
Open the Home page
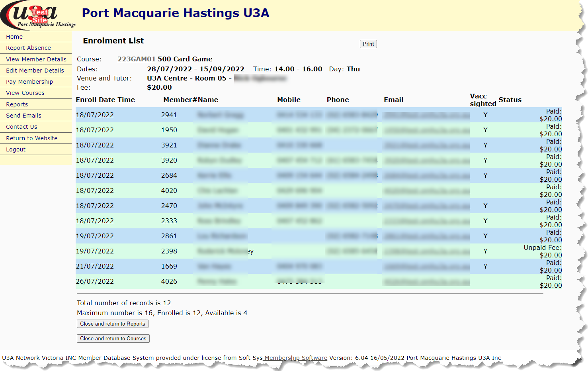tap(14, 36)
